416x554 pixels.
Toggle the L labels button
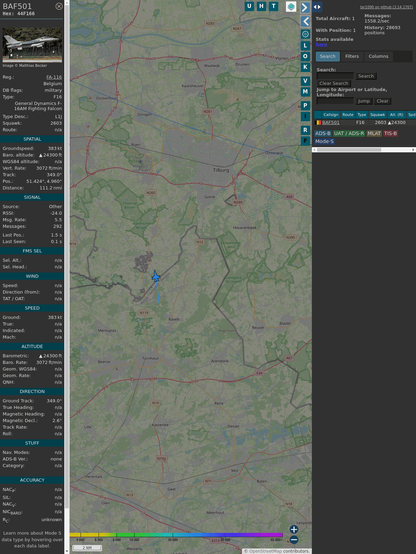(305, 46)
